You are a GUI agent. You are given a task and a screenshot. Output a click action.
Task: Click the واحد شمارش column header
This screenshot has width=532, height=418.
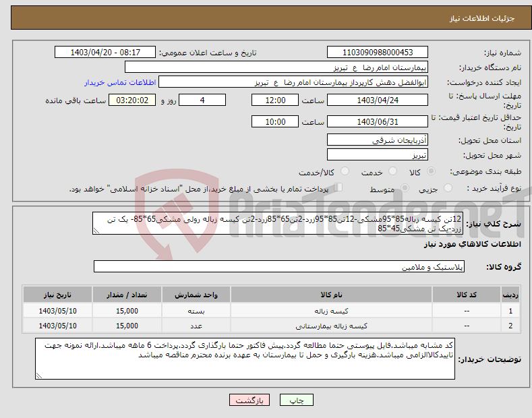pyautogui.click(x=196, y=295)
